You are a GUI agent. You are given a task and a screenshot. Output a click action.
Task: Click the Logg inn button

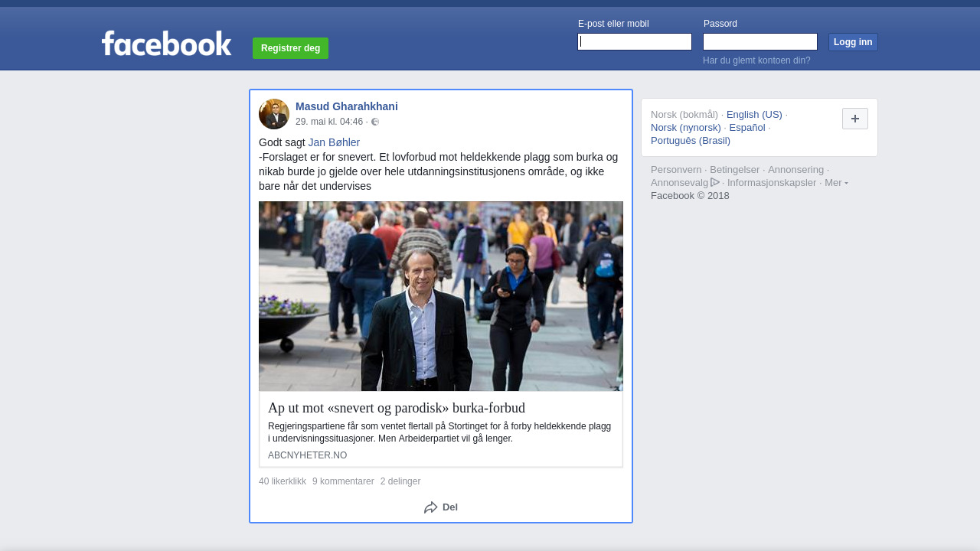pyautogui.click(x=853, y=42)
